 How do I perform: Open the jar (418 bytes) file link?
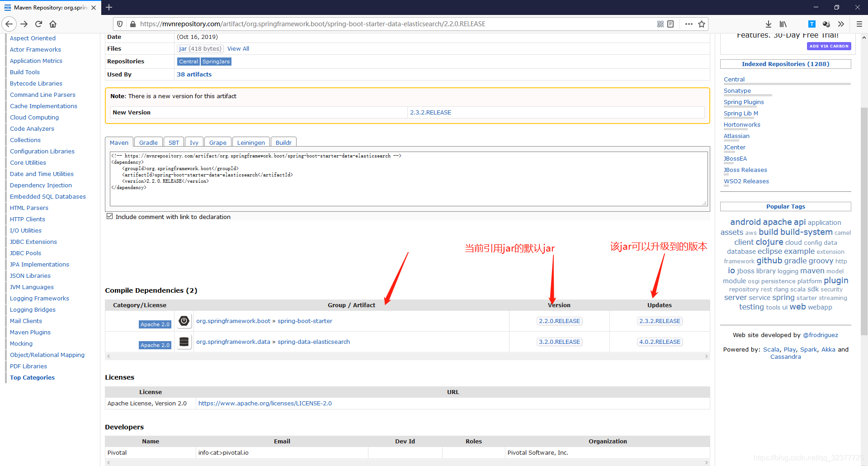pos(200,49)
